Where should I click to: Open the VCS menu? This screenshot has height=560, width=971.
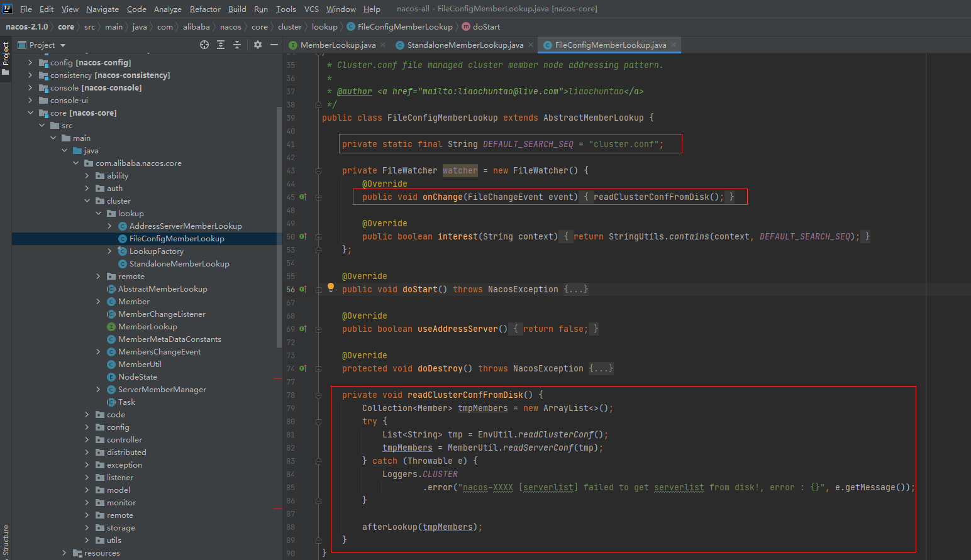click(x=311, y=9)
